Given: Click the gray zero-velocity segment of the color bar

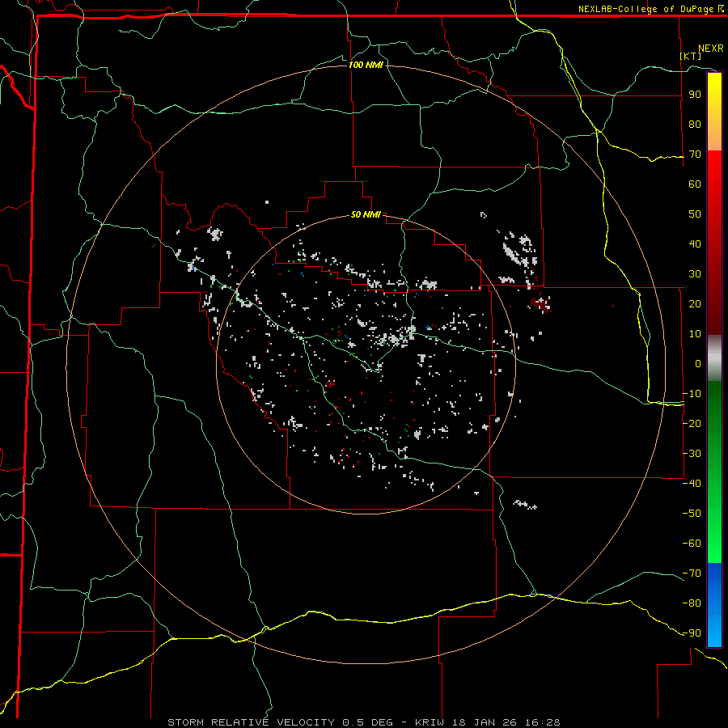Looking at the screenshot, I should click(x=714, y=358).
